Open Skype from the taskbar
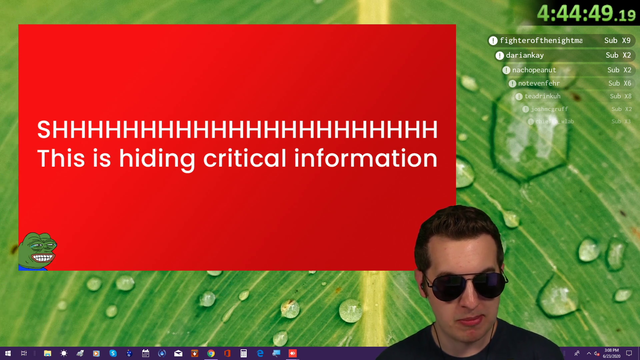Image resolution: width=640 pixels, height=360 pixels. pos(113,353)
